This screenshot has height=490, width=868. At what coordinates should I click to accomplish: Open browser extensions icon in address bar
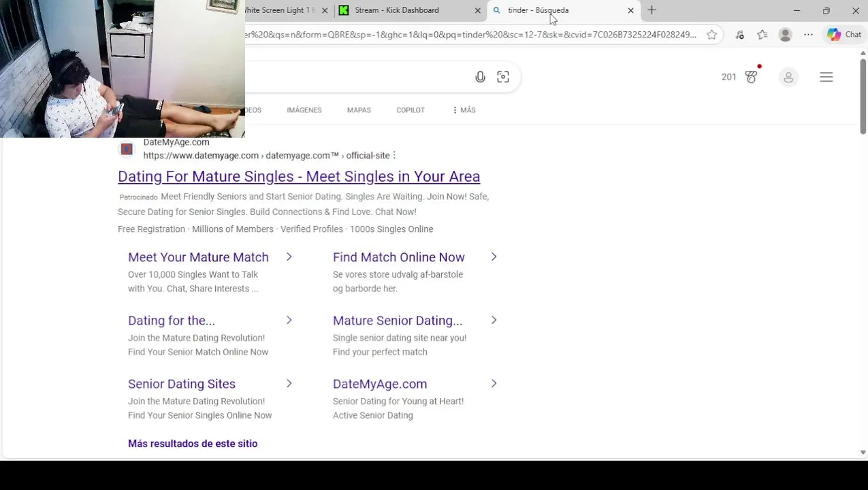click(740, 35)
